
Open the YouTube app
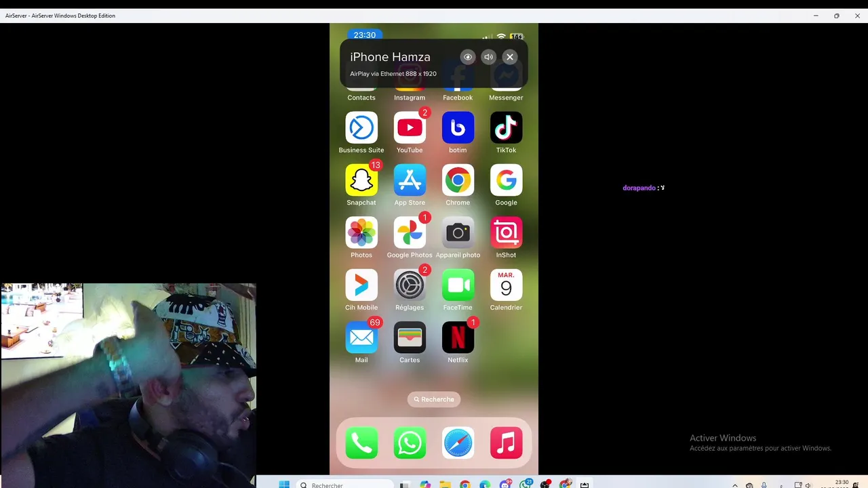[x=410, y=128]
